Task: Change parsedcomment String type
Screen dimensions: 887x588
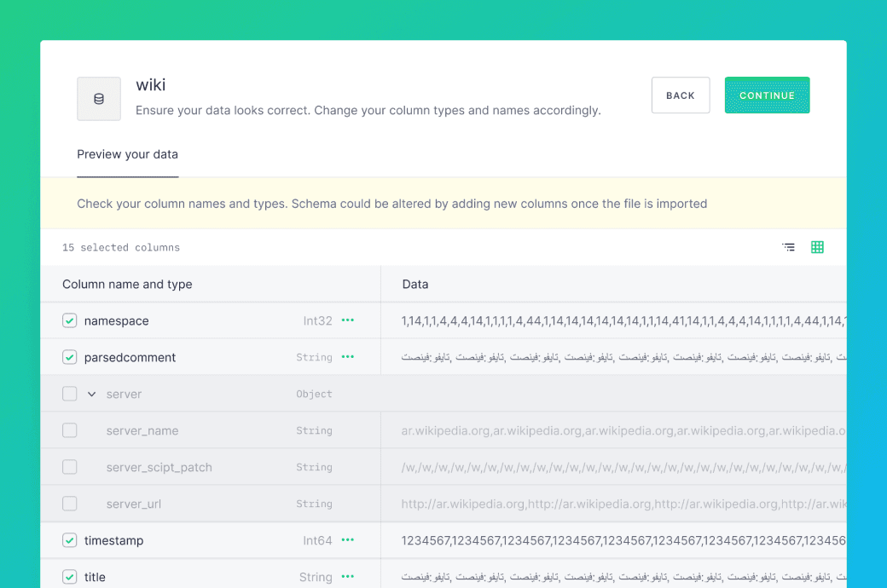Action: (x=314, y=357)
